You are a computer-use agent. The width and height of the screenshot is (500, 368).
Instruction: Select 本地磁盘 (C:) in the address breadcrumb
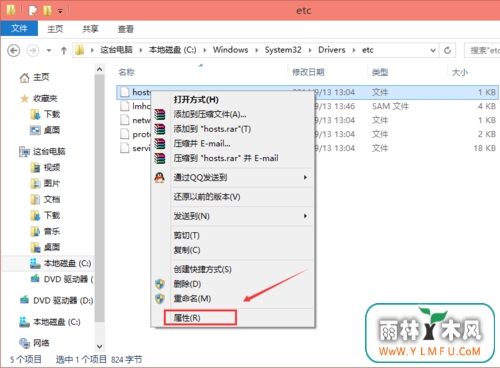click(172, 50)
